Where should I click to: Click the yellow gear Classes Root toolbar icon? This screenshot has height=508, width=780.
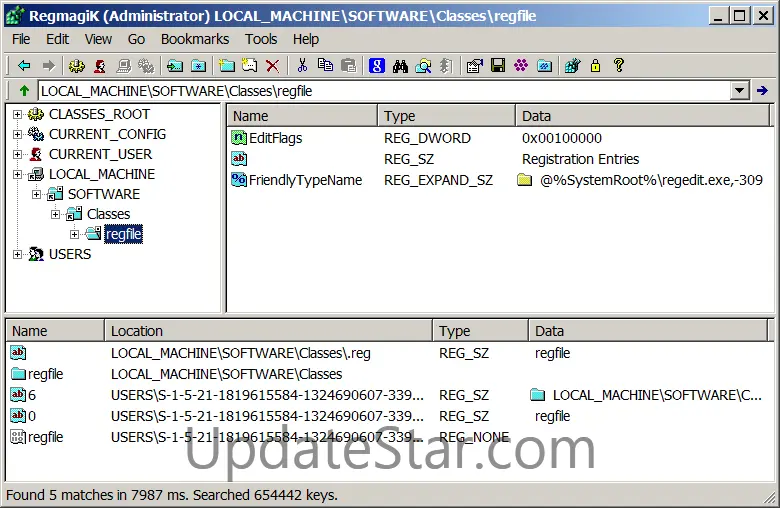[x=77, y=65]
